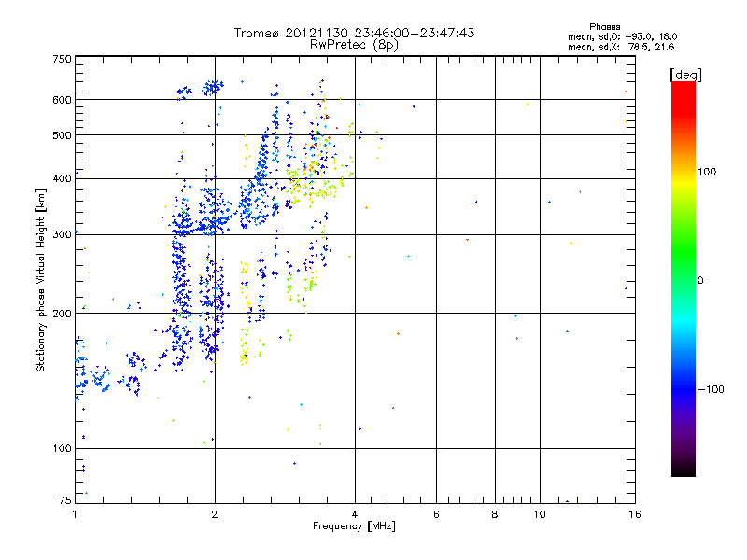Click the "Stationary phase Virtual Height [km]" axis label
Viewport: 747px width, 560px height.
[41, 280]
